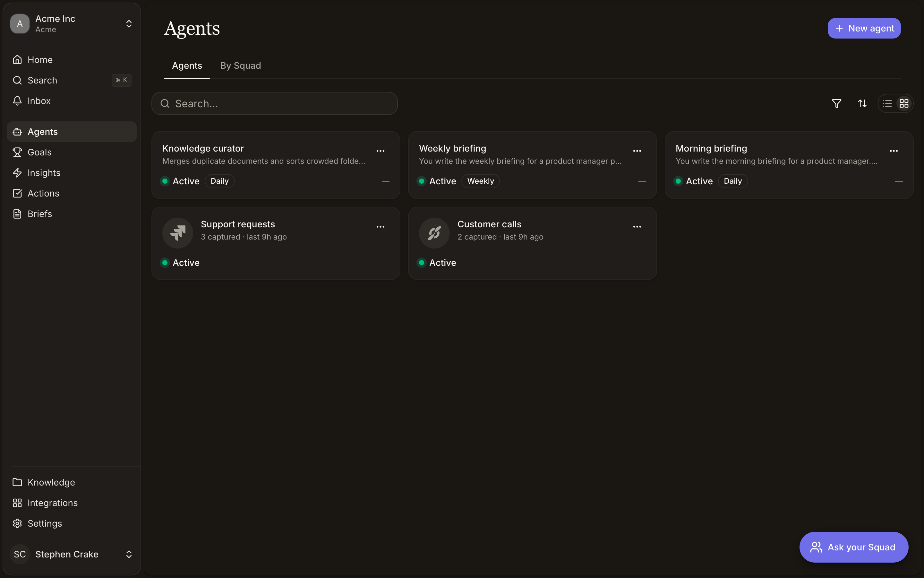Open the Goals page
Screen dimensions: 924x578
tap(72, 152)
